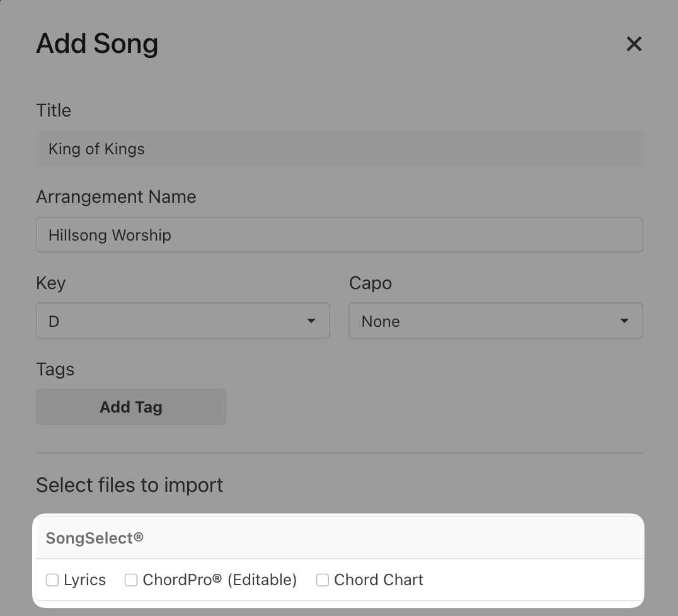Click inside the Title input field
The width and height of the screenshot is (678, 616).
340,149
